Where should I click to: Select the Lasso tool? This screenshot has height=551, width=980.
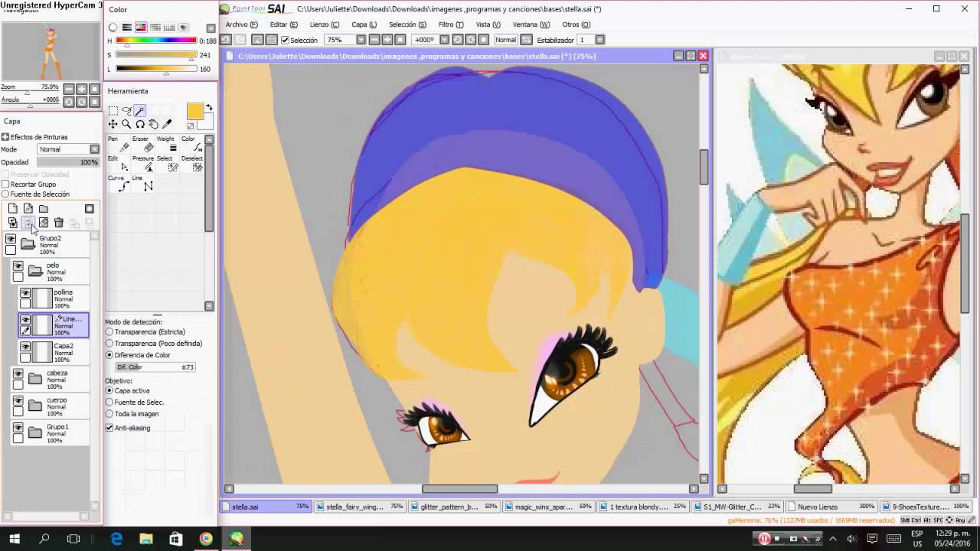coord(126,111)
